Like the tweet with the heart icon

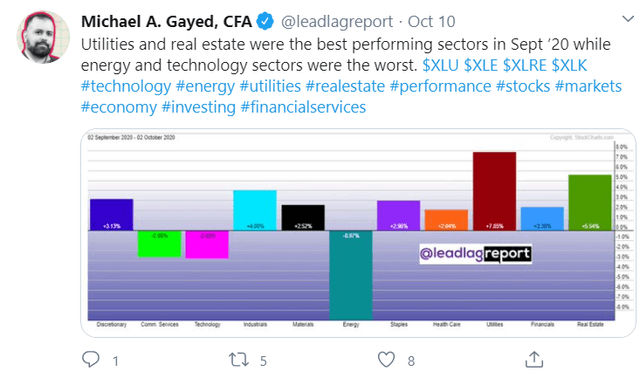coord(386,360)
